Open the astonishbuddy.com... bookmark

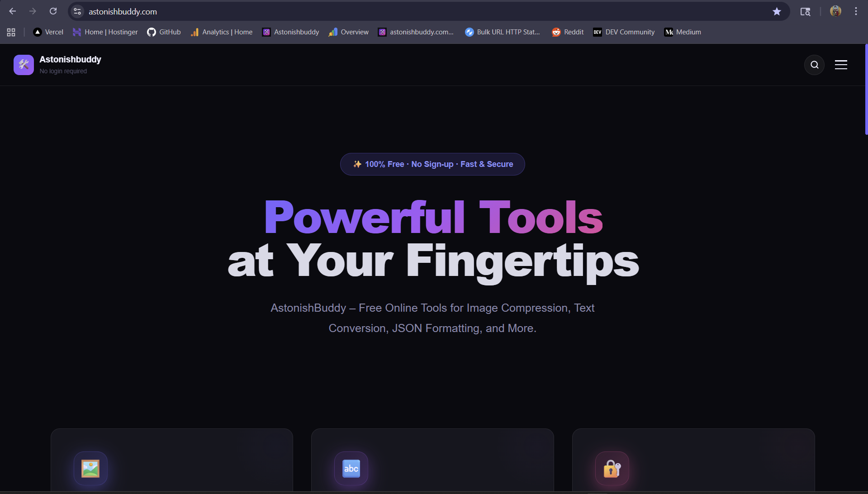[x=416, y=32]
